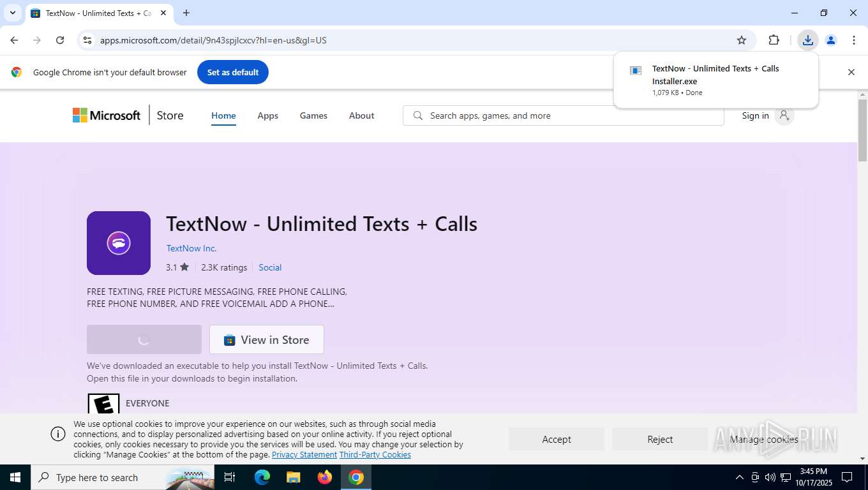
Task: View site information icon in address bar
Action: (x=87, y=40)
